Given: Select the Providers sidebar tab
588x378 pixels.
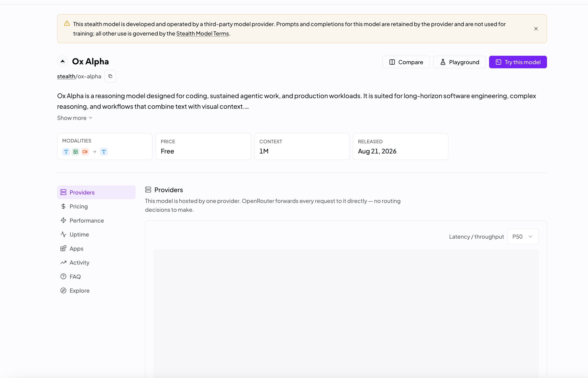Looking at the screenshot, I should pos(96,193).
